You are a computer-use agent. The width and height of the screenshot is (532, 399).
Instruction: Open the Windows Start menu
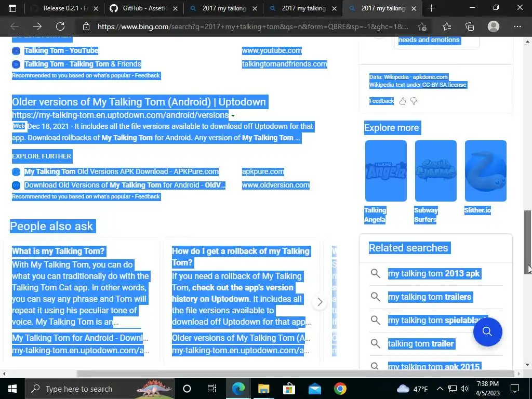tap(12, 389)
